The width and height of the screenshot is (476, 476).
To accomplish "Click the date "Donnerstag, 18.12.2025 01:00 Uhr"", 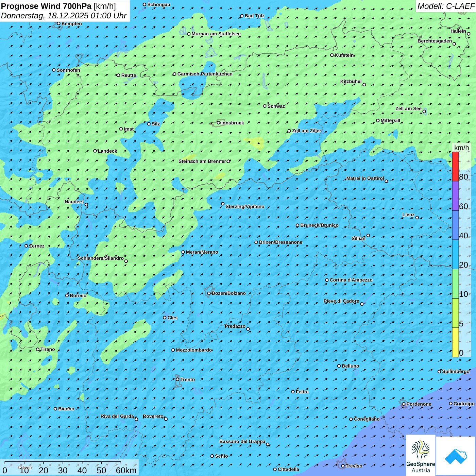I will point(64,16).
